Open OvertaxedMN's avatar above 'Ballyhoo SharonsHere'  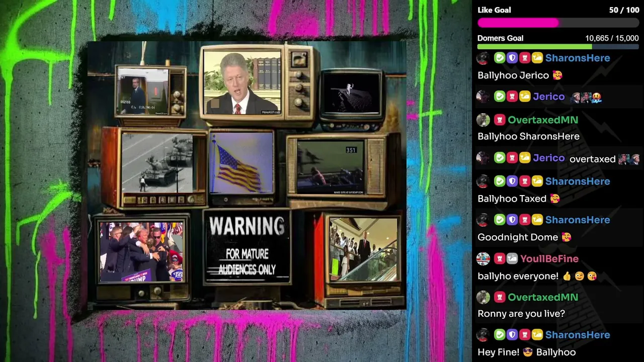click(483, 120)
